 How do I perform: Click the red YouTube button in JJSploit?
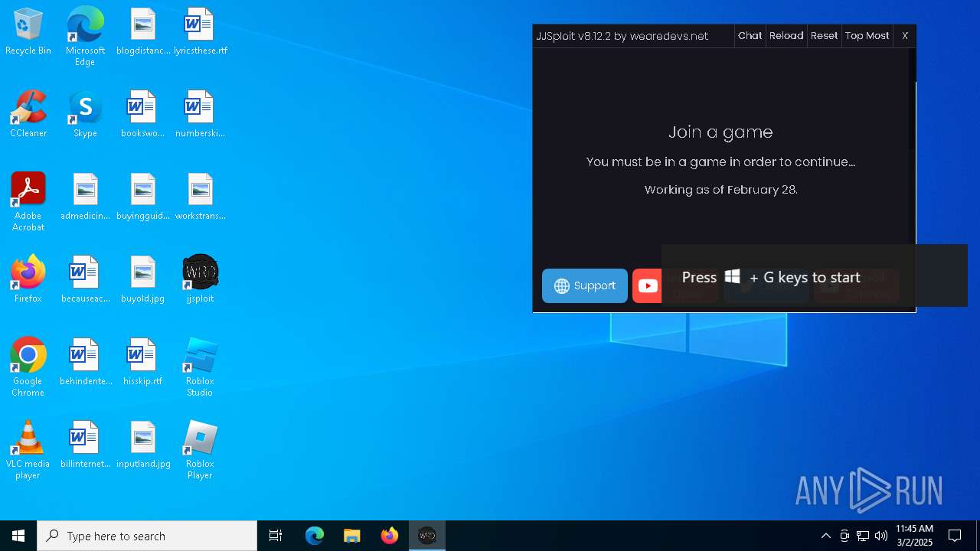647,285
